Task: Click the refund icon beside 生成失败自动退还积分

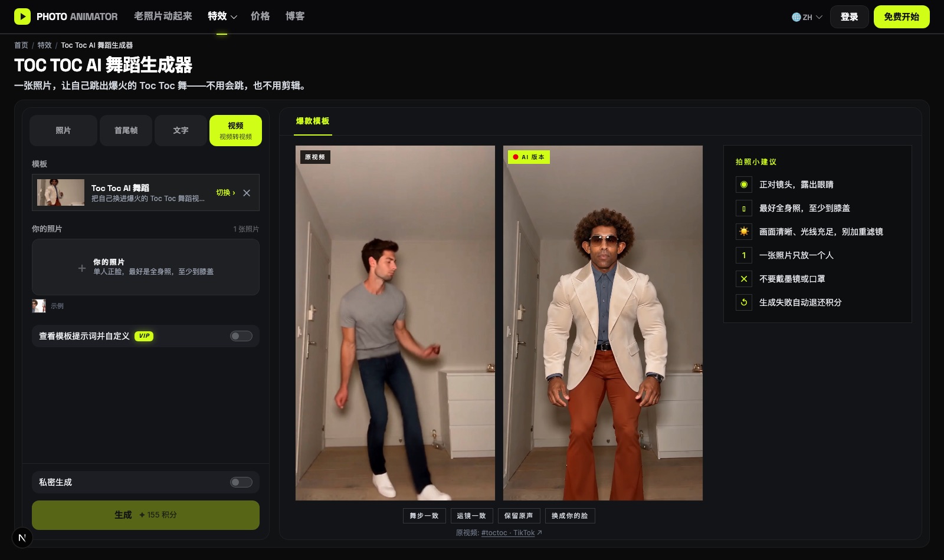Action: 744,302
